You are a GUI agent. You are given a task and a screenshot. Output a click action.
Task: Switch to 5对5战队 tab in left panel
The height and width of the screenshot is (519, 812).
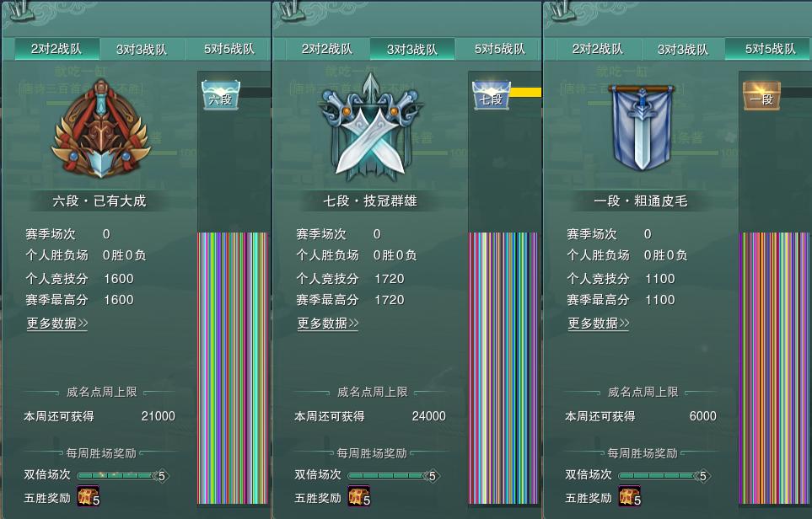[x=229, y=49]
